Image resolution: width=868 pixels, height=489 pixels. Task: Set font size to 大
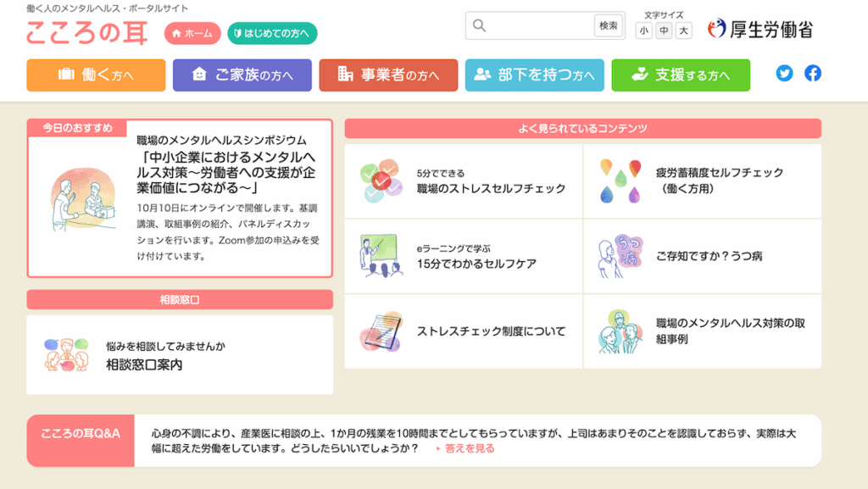683,31
